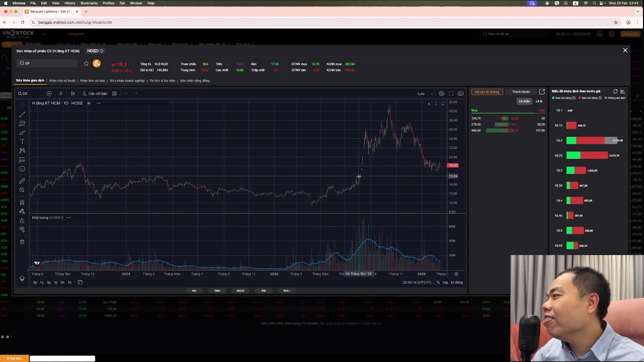Click the browser address bar URL
Viewport: 644px width, 362px height.
click(75, 22)
